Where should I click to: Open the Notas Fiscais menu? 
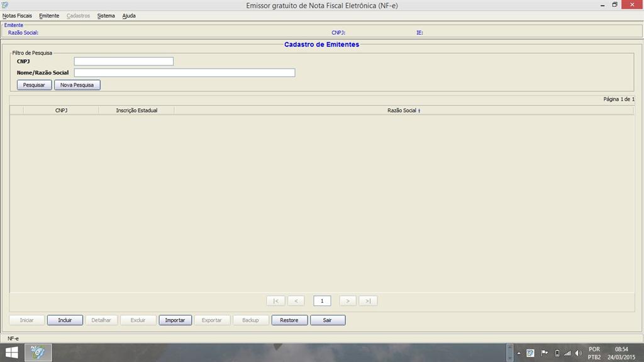click(x=17, y=16)
